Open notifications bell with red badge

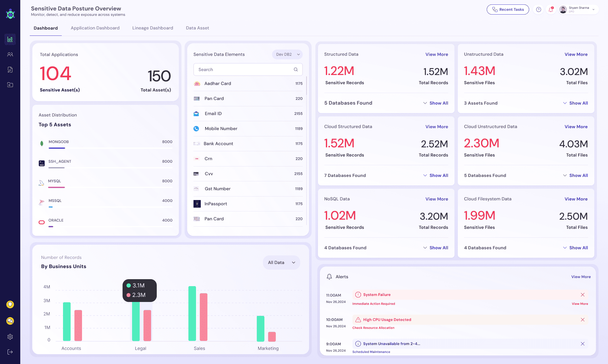(x=551, y=9)
